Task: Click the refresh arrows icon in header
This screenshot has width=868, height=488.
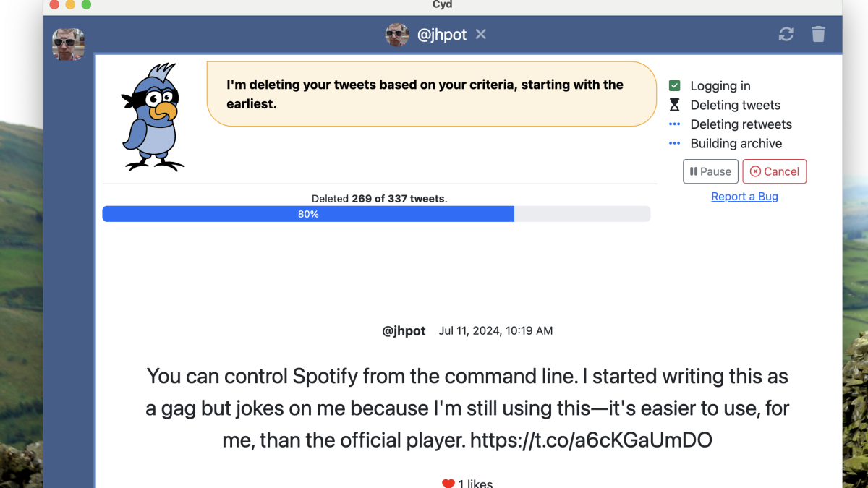Action: (x=786, y=34)
